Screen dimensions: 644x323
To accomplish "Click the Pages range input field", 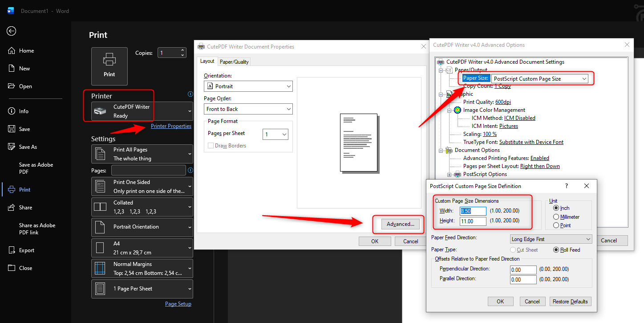I will 149,170.
